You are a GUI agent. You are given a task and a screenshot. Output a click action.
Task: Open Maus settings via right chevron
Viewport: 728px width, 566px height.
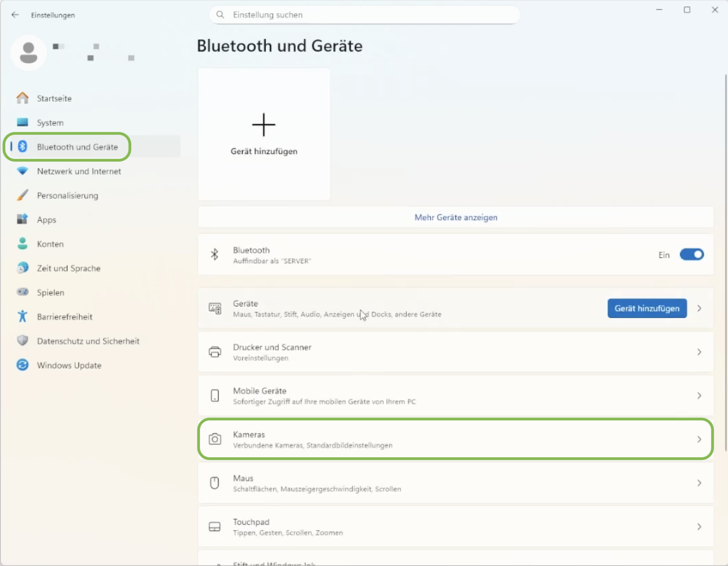(x=699, y=483)
